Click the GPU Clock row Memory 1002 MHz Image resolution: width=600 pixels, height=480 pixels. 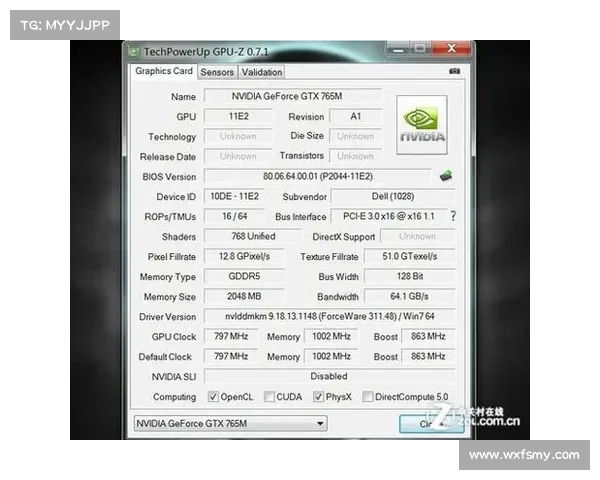click(x=331, y=336)
